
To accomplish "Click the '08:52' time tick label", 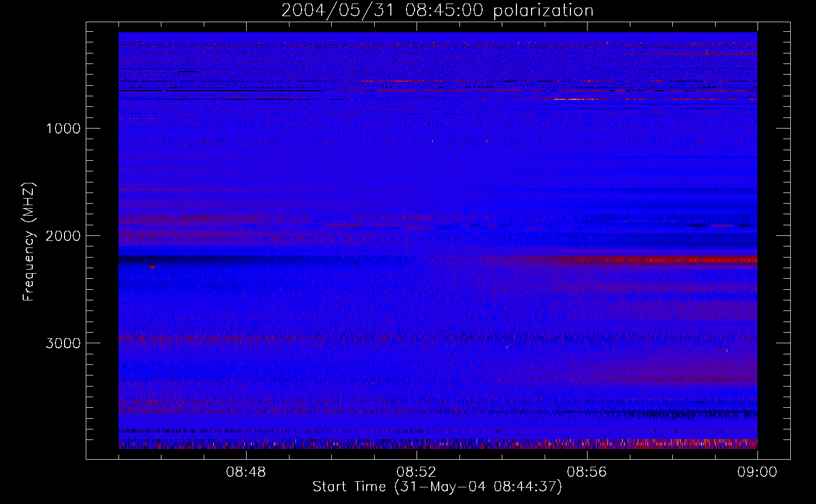I will point(417,472).
